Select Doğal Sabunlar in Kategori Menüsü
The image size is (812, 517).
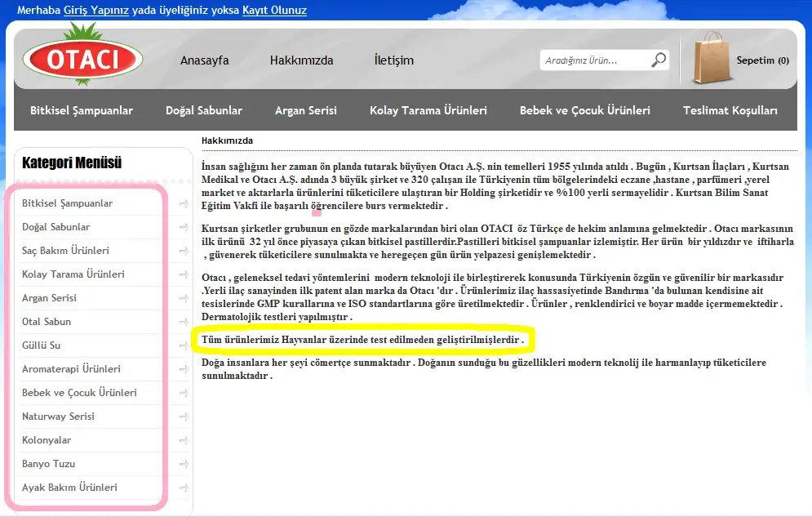pyautogui.click(x=56, y=227)
